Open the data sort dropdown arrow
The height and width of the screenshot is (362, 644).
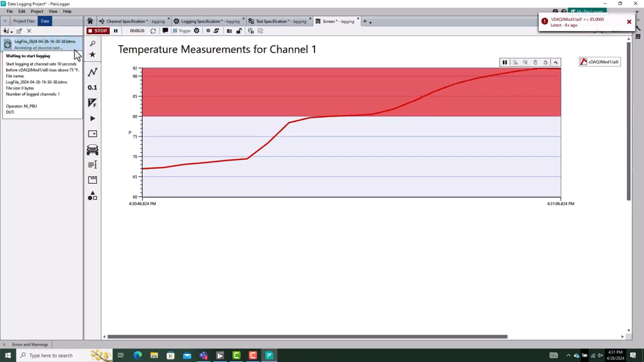(x=11, y=31)
